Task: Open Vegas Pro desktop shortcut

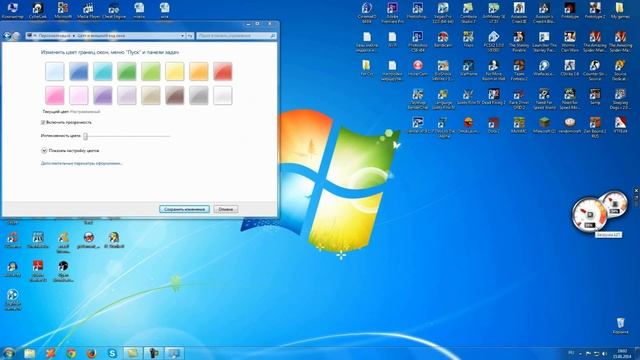Action: [443, 12]
